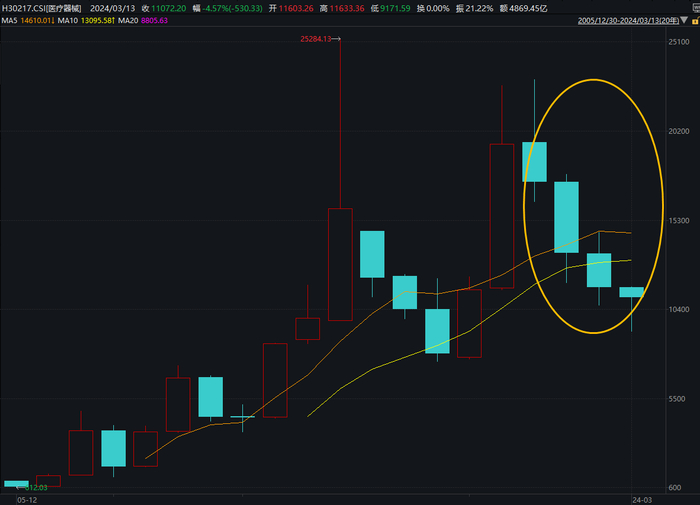
Task: Click the MA20 8805.63 indicator label
Action: point(143,21)
